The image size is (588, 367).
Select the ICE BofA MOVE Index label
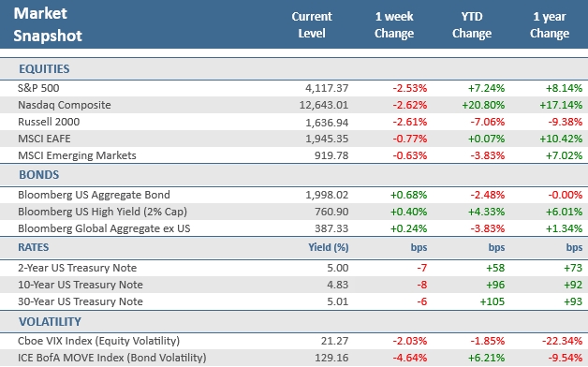point(111,358)
